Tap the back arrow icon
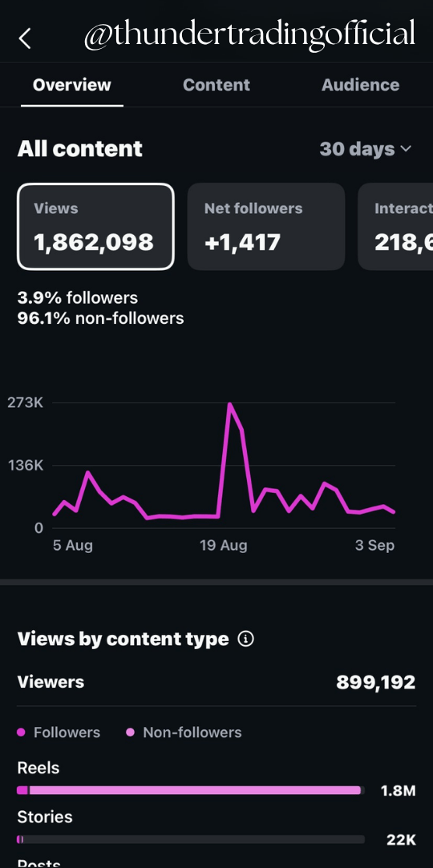The width and height of the screenshot is (433, 868). (x=24, y=38)
